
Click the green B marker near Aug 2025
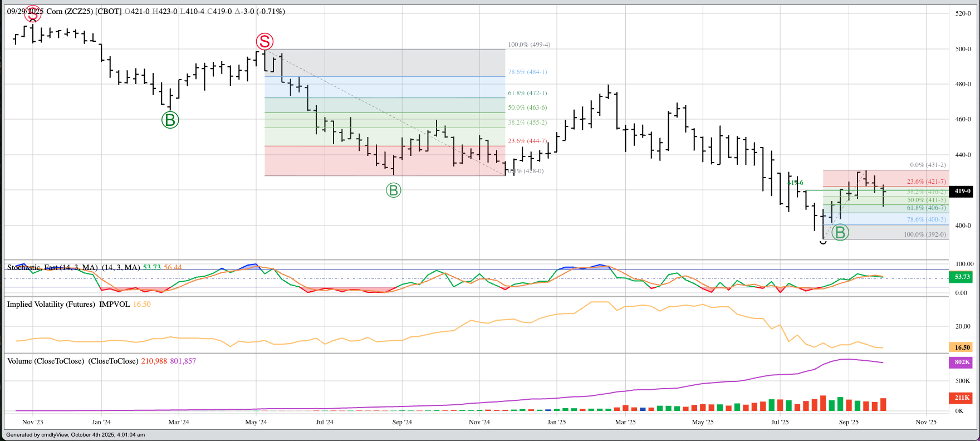pos(840,232)
